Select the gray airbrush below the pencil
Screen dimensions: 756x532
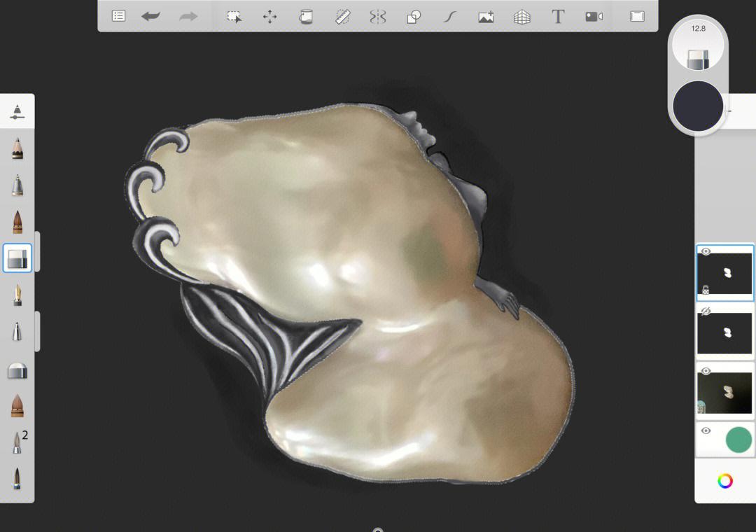[x=17, y=185]
